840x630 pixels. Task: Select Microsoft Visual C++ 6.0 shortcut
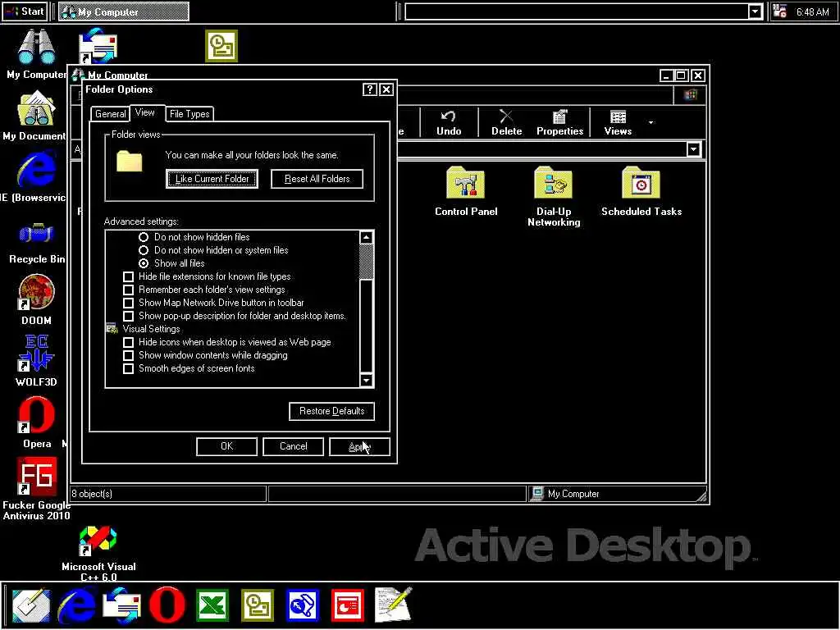coord(98,540)
